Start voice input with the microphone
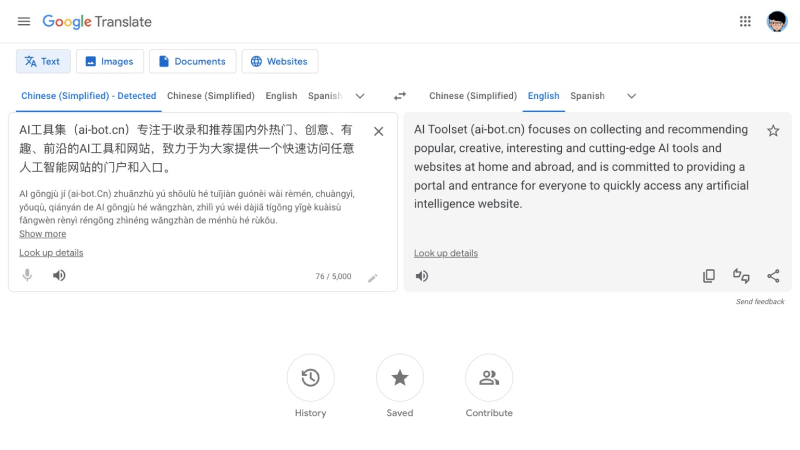Image resolution: width=800 pixels, height=450 pixels. tap(27, 276)
